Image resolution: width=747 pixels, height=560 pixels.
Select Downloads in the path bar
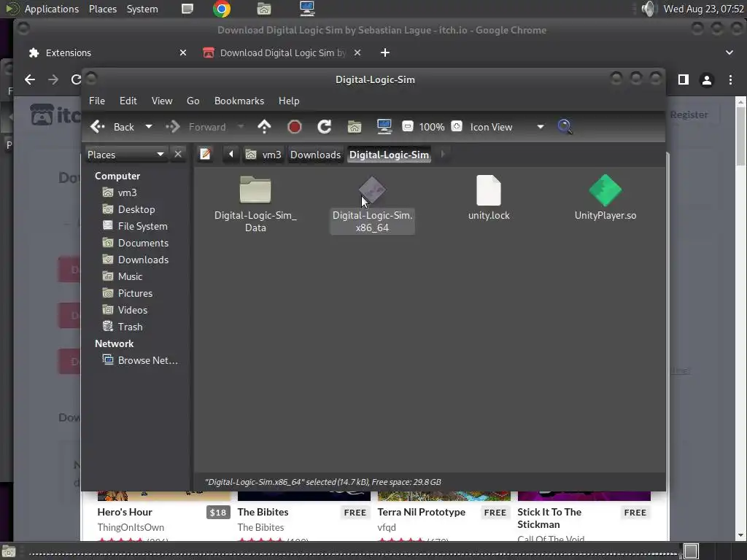pyautogui.click(x=315, y=155)
